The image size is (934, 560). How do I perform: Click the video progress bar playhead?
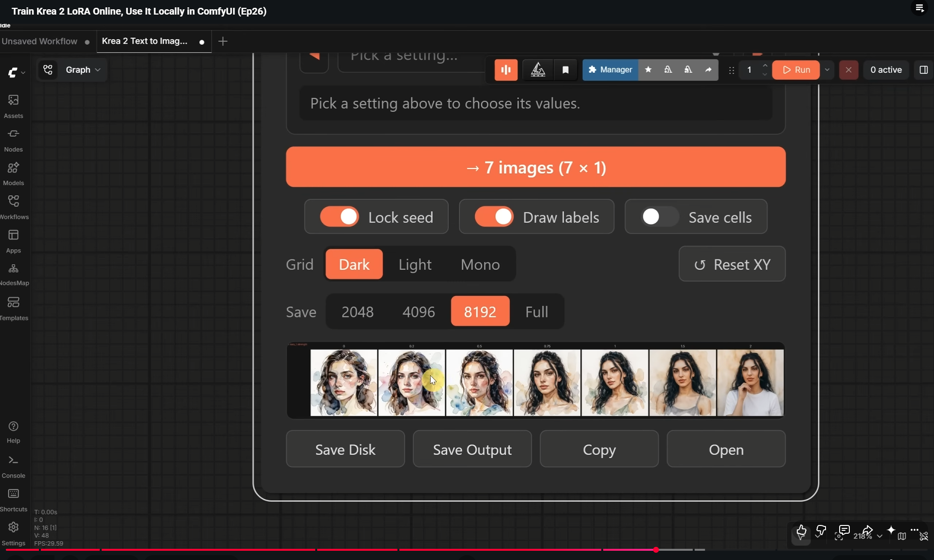656,550
